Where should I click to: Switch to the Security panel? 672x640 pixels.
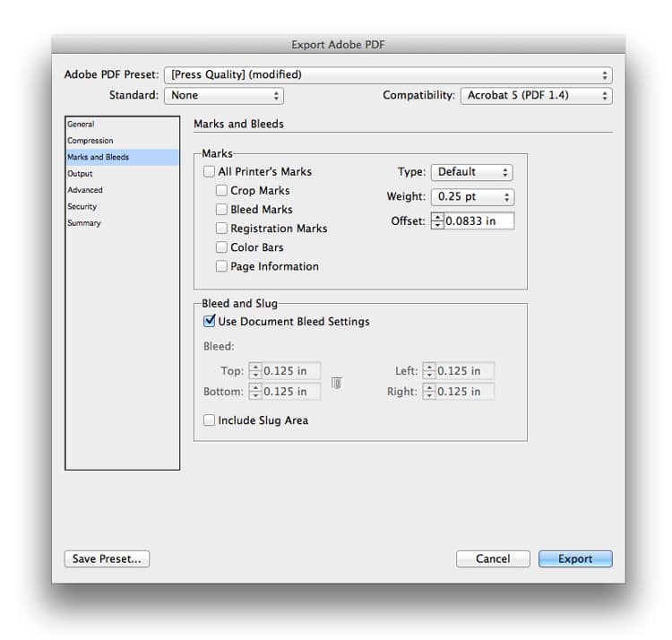tap(122, 207)
